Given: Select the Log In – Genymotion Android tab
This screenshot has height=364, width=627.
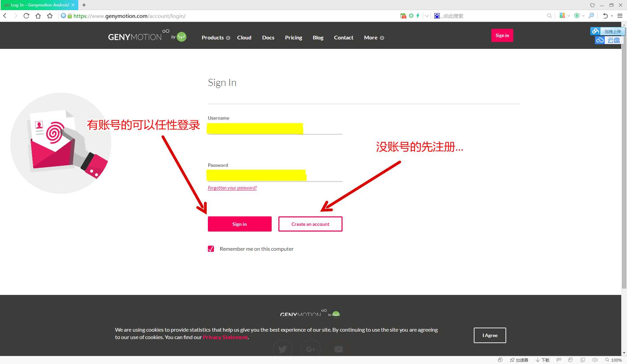Looking at the screenshot, I should [x=39, y=5].
